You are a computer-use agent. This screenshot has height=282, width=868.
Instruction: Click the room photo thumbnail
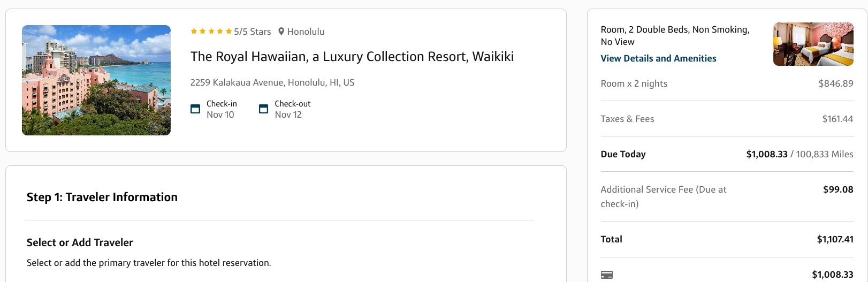(x=813, y=44)
